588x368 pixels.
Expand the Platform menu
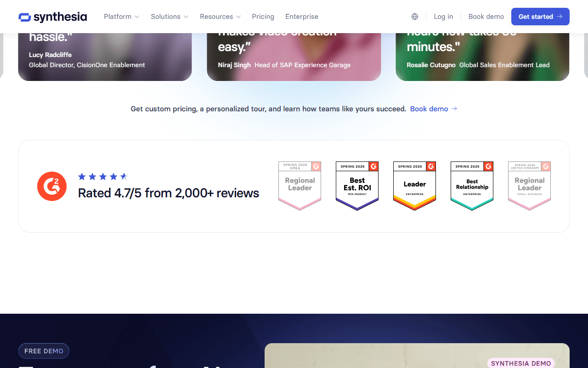click(x=121, y=17)
